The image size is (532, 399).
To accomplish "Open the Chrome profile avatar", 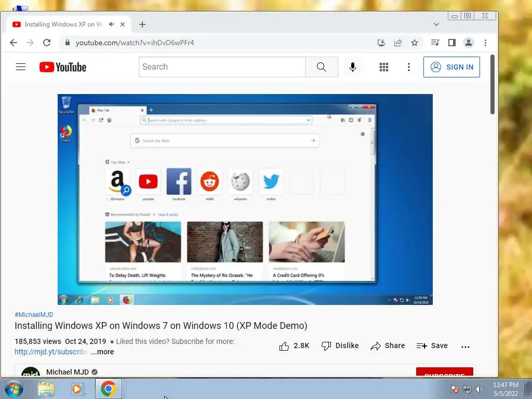I will [x=469, y=43].
